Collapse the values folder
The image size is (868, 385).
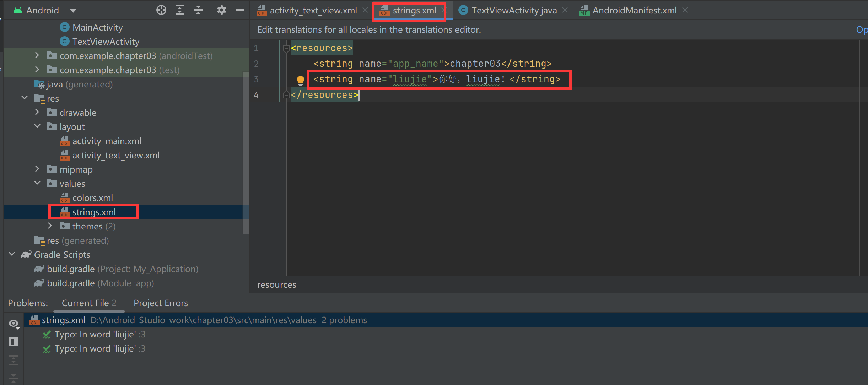click(37, 183)
